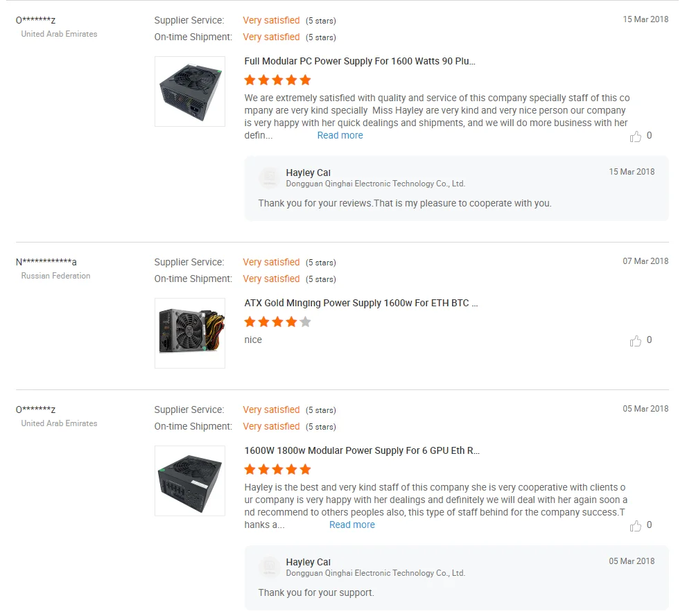Like the 05 Mar 2018 review with thumbs-up
This screenshot has width=687, height=616.
point(636,526)
